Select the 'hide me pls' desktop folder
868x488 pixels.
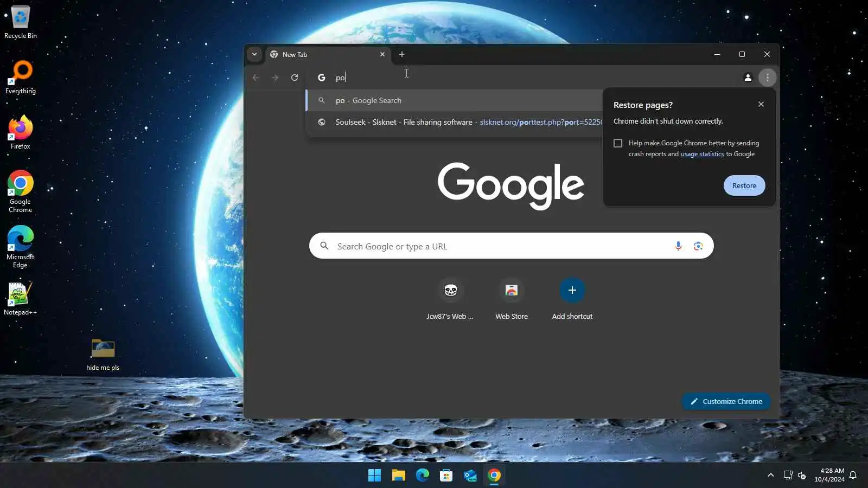point(103,355)
